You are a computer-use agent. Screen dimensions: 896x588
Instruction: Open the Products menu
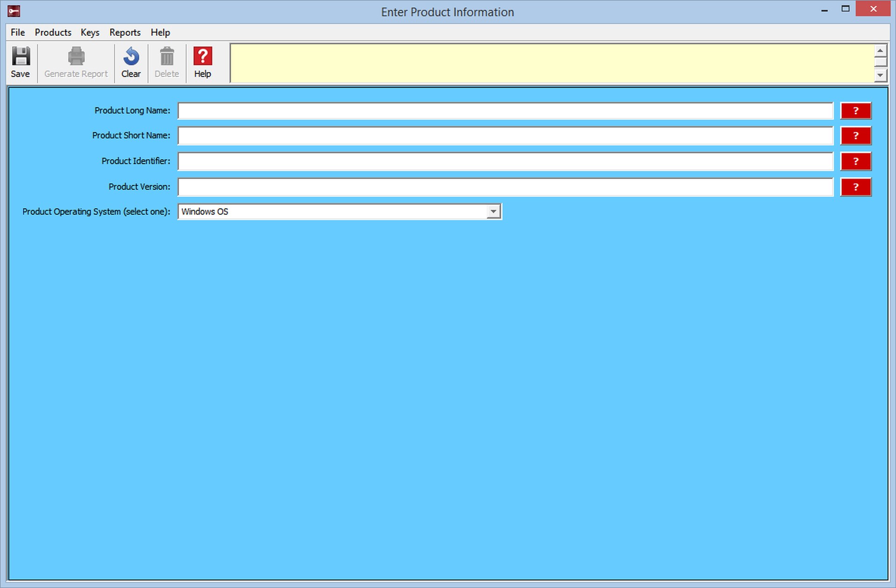pyautogui.click(x=53, y=33)
